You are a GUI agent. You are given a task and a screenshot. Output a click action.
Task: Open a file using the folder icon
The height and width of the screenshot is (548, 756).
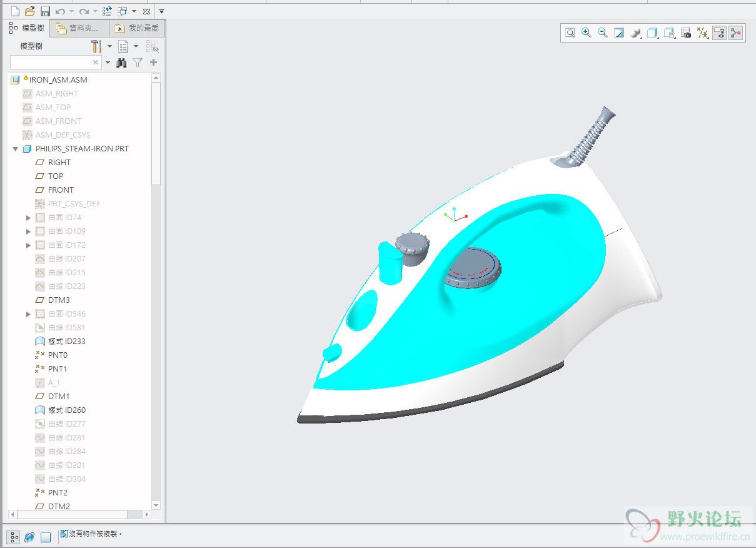[29, 11]
